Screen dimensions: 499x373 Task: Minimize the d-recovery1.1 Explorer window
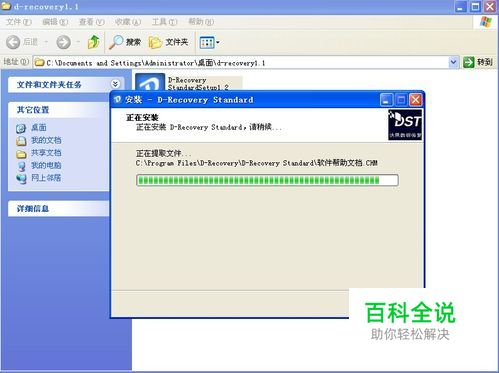pos(461,6)
